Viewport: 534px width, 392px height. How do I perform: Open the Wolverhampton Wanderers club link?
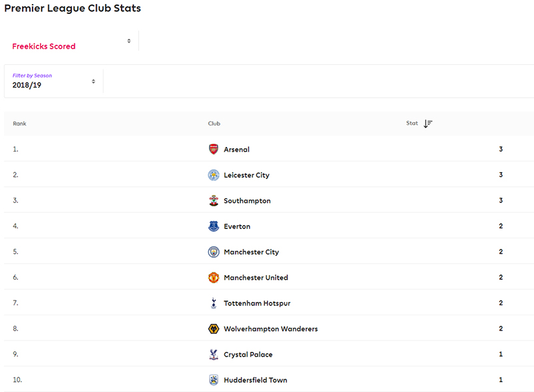coord(271,329)
